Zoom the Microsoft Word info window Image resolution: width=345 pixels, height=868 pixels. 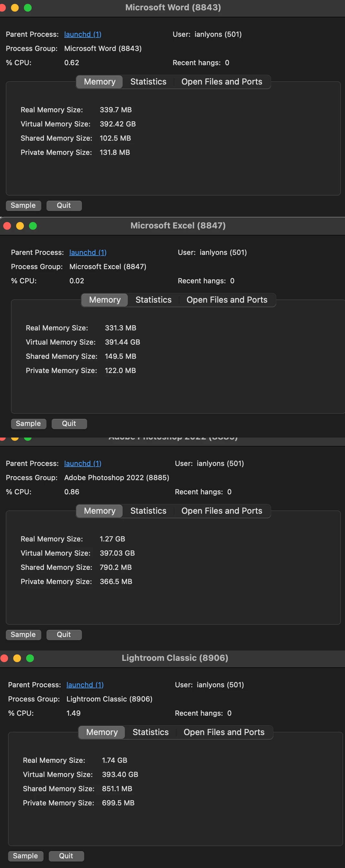[x=28, y=7]
